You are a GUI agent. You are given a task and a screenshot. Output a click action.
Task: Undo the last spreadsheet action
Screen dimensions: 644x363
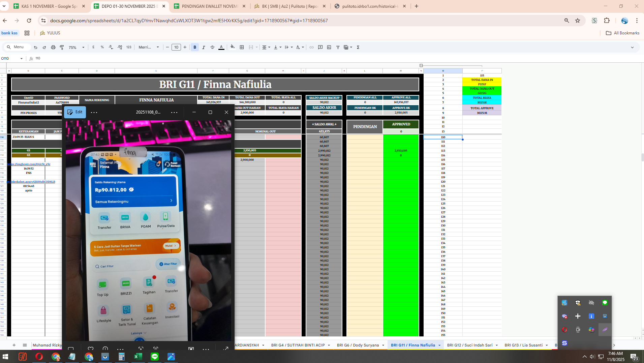(35, 47)
